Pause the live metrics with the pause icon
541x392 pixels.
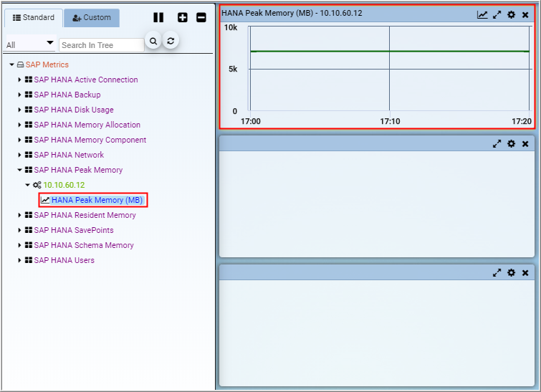tap(158, 17)
